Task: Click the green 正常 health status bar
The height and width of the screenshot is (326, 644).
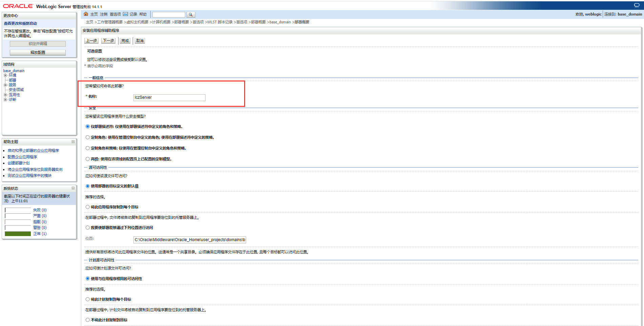Action: (18, 234)
